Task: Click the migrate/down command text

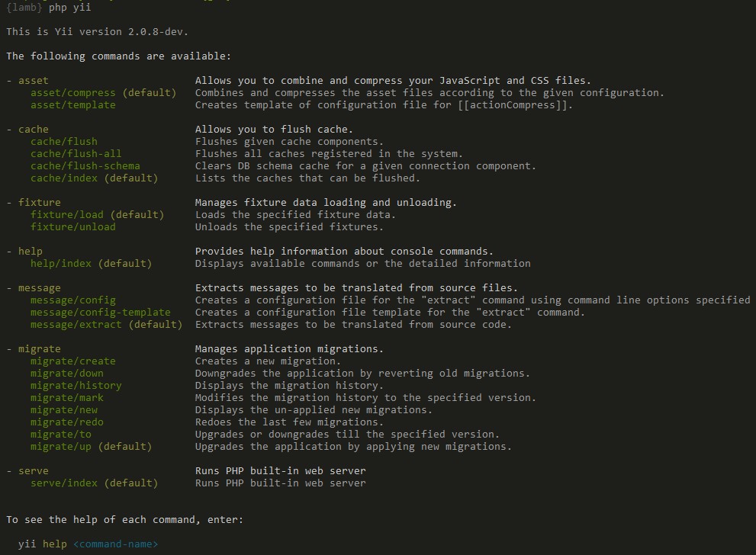Action: [66, 374]
